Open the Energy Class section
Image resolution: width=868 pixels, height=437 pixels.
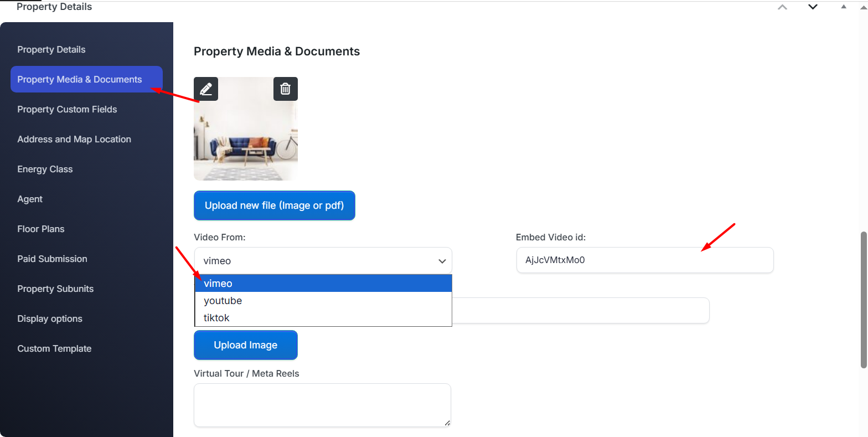[45, 169]
